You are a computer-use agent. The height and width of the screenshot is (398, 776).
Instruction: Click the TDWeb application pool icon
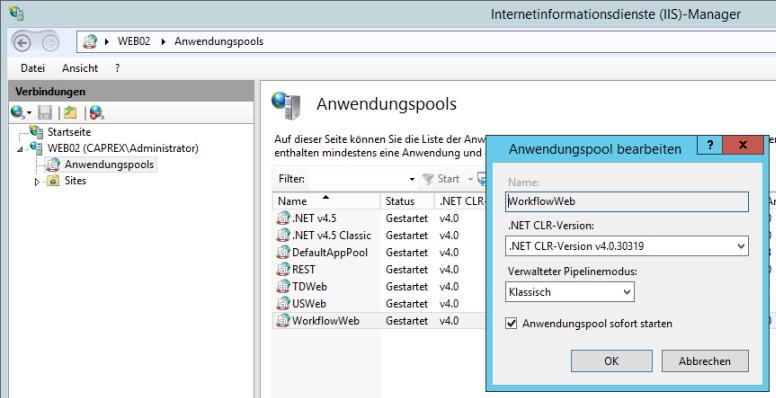(x=283, y=286)
